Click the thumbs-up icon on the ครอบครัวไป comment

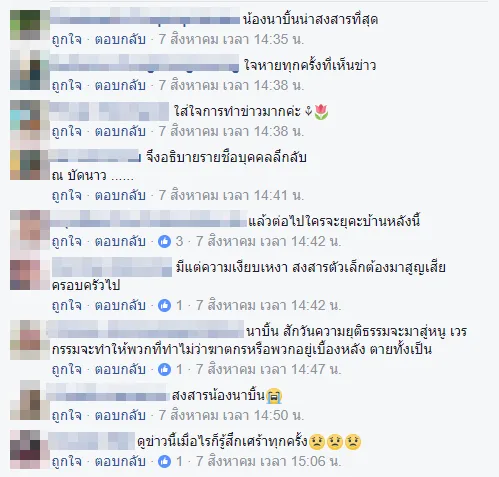point(164,305)
